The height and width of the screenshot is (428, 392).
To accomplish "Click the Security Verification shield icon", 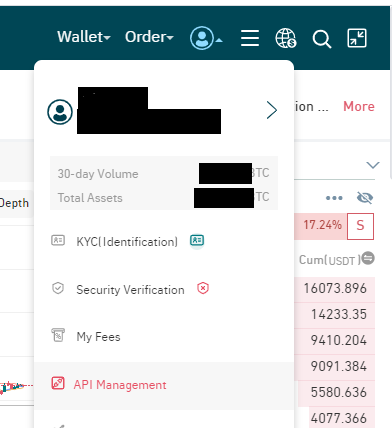I will 58,288.
